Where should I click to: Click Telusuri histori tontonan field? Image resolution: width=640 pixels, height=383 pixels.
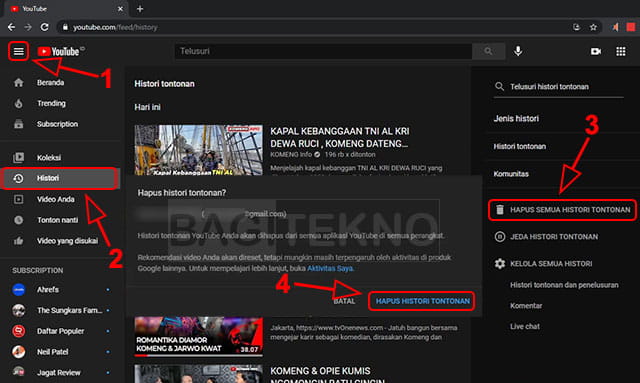[559, 87]
